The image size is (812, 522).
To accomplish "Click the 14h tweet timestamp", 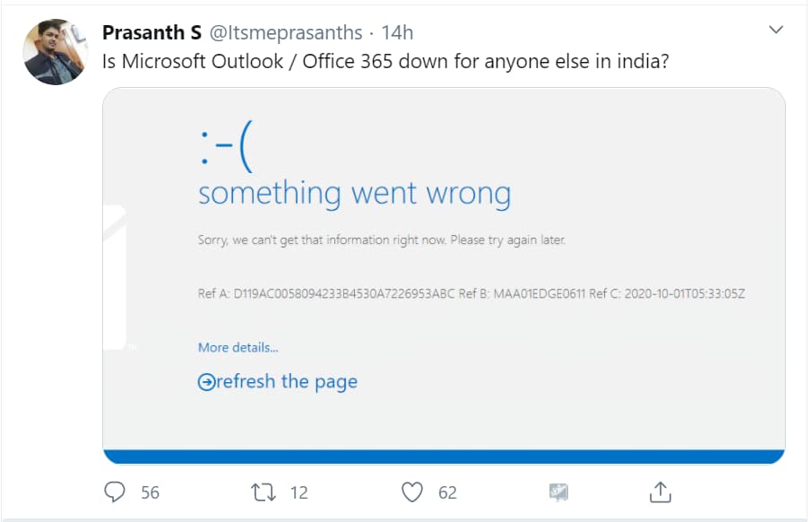I will point(397,33).
